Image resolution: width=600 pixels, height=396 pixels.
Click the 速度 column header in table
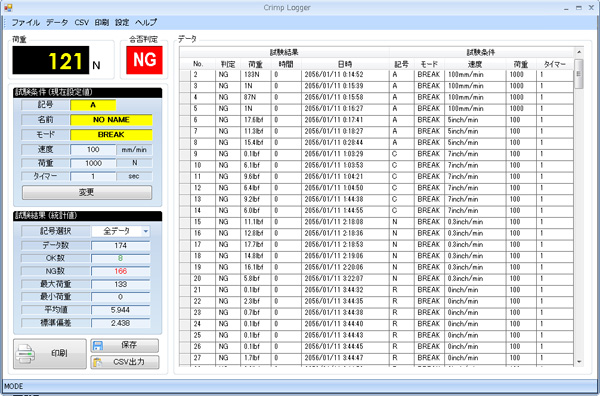(475, 64)
